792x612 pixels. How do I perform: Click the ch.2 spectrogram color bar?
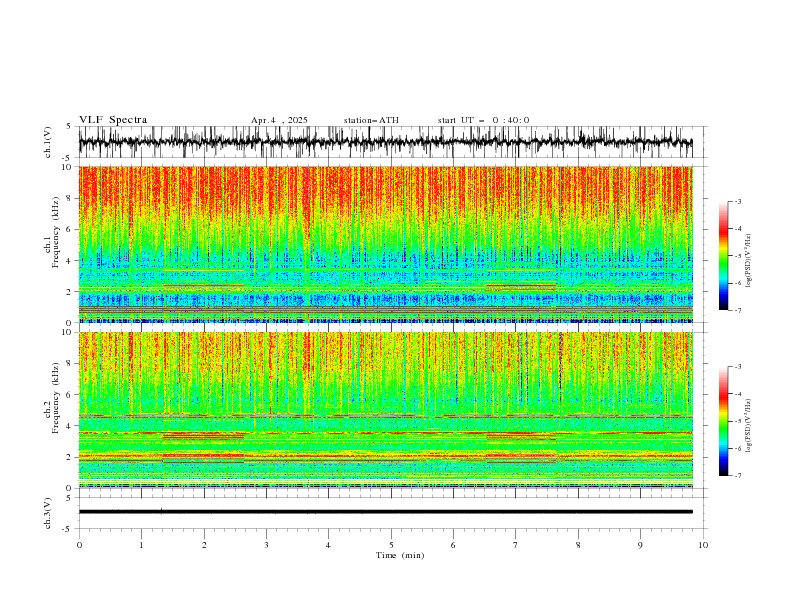tap(723, 421)
